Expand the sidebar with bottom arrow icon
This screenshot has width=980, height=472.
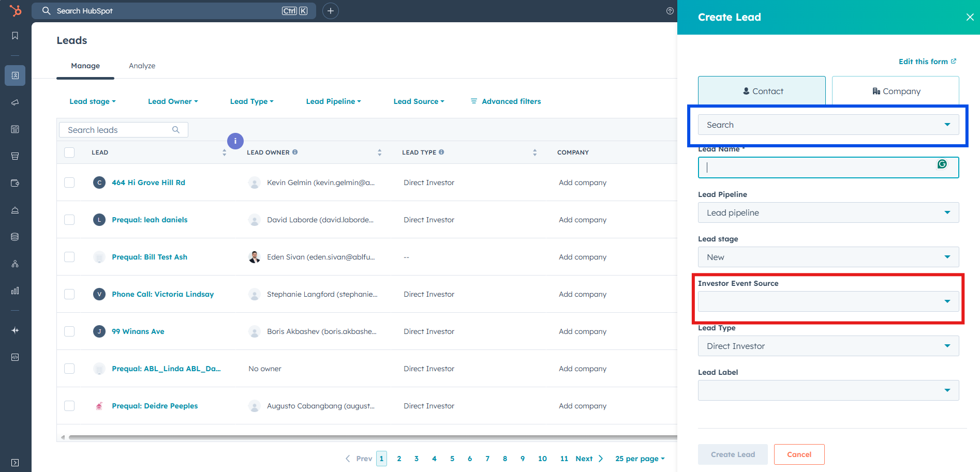click(15, 463)
